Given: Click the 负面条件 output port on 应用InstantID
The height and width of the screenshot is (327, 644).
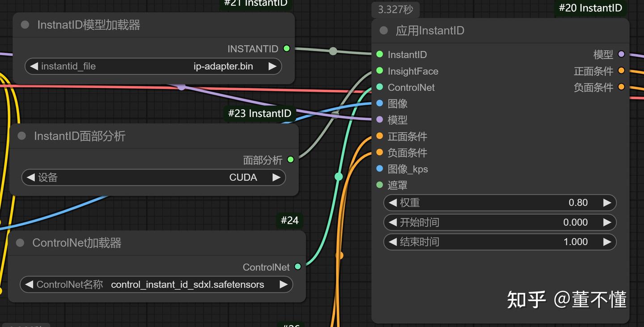Looking at the screenshot, I should point(621,87).
